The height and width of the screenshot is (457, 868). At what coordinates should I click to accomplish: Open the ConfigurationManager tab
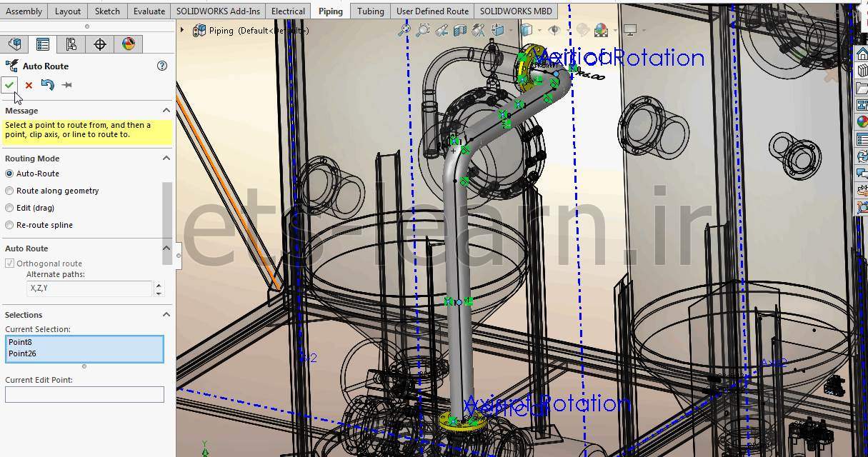tap(71, 44)
